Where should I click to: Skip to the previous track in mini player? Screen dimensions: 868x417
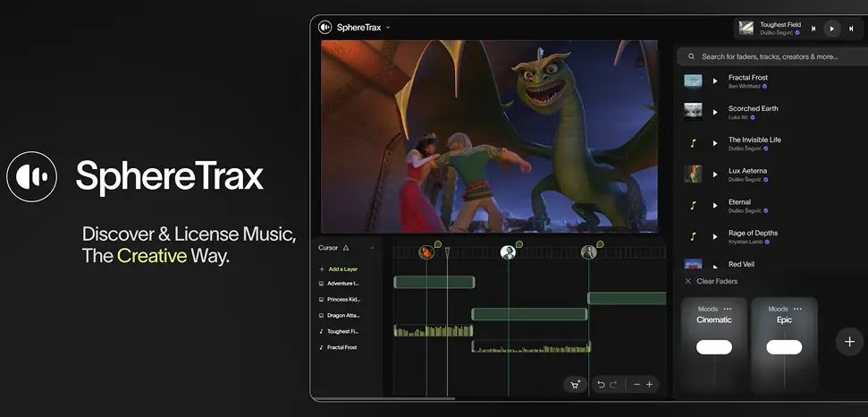click(813, 29)
